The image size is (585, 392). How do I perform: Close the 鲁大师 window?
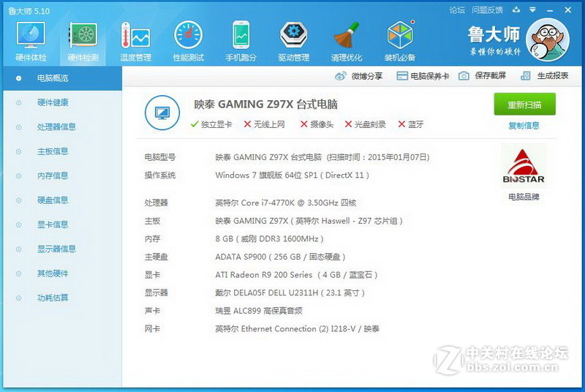tap(568, 10)
